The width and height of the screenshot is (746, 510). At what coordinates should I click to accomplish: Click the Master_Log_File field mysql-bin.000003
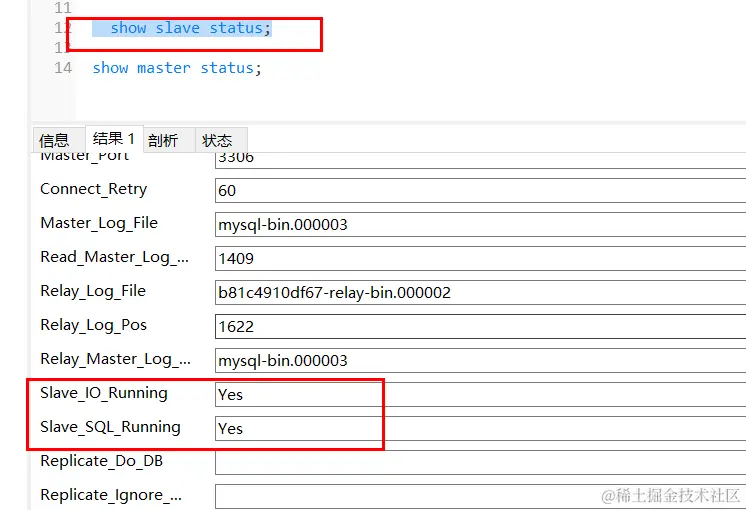(x=481, y=225)
